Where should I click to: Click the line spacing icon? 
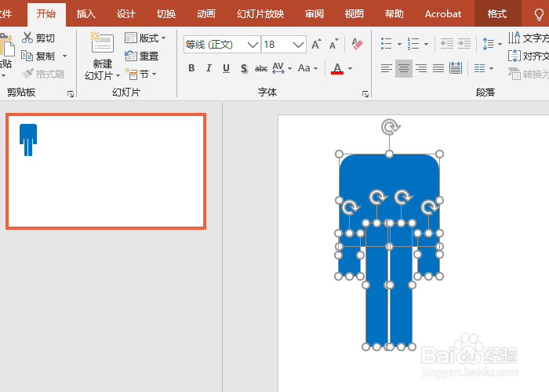pos(488,44)
